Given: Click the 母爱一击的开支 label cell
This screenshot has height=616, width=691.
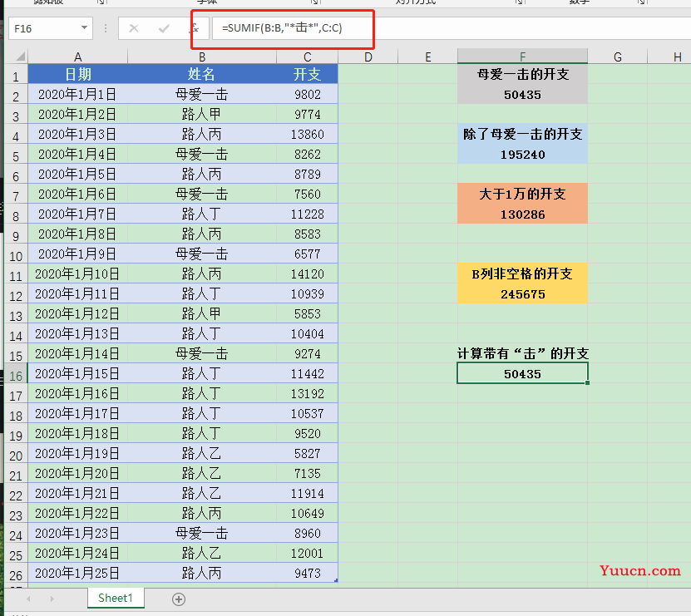Looking at the screenshot, I should pos(522,74).
